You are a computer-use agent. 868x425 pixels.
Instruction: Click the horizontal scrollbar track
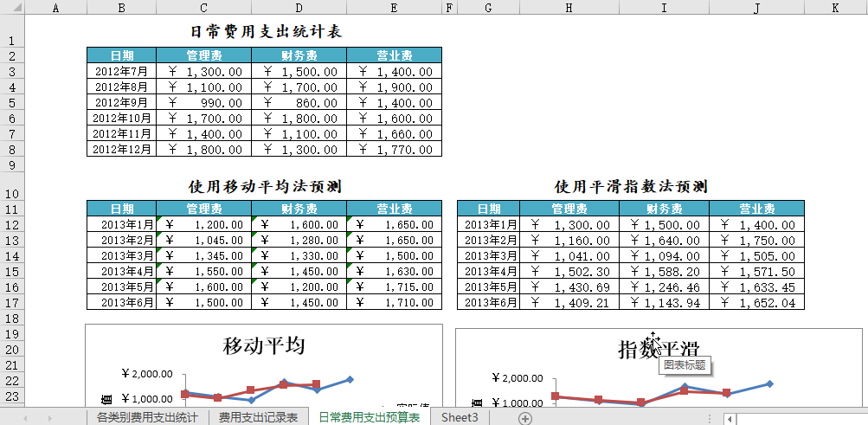click(800, 419)
